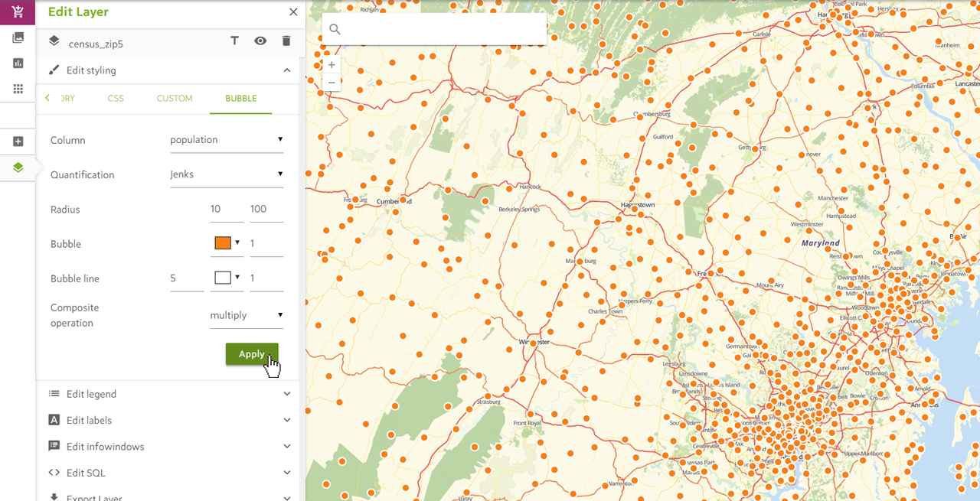Click inside the map search box
980x501 pixels.
coord(434,29)
